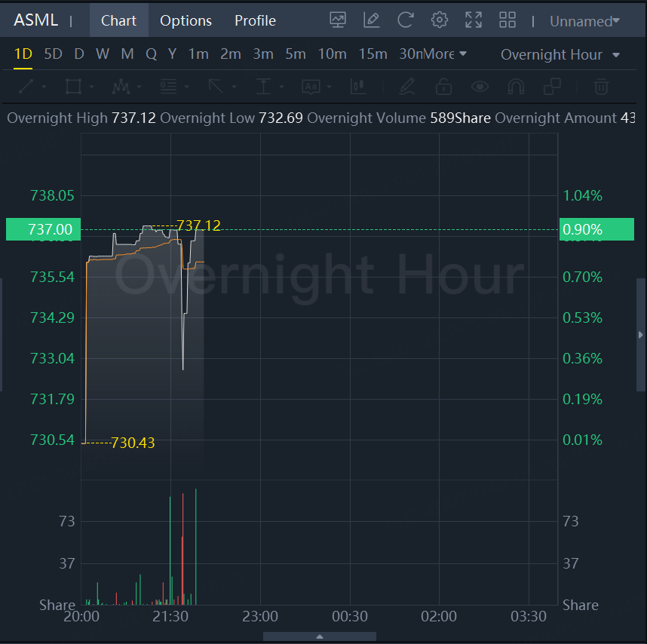
Task: Click the 1.04% percent axis label
Action: (x=583, y=195)
